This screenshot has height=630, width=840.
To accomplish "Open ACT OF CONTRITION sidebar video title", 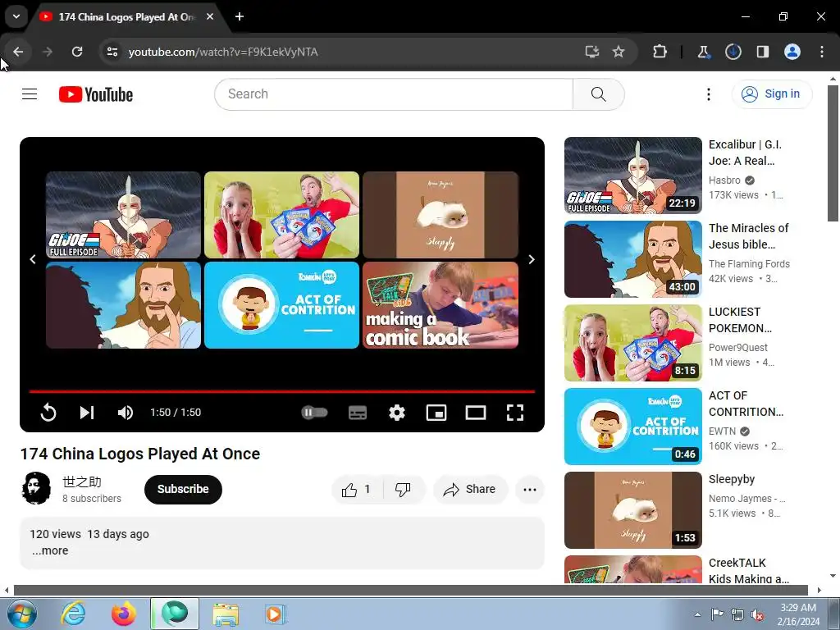I will pos(746,404).
